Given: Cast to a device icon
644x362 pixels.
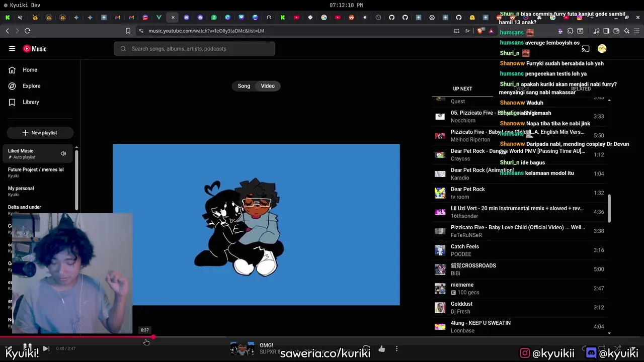Looking at the screenshot, I should click(586, 49).
